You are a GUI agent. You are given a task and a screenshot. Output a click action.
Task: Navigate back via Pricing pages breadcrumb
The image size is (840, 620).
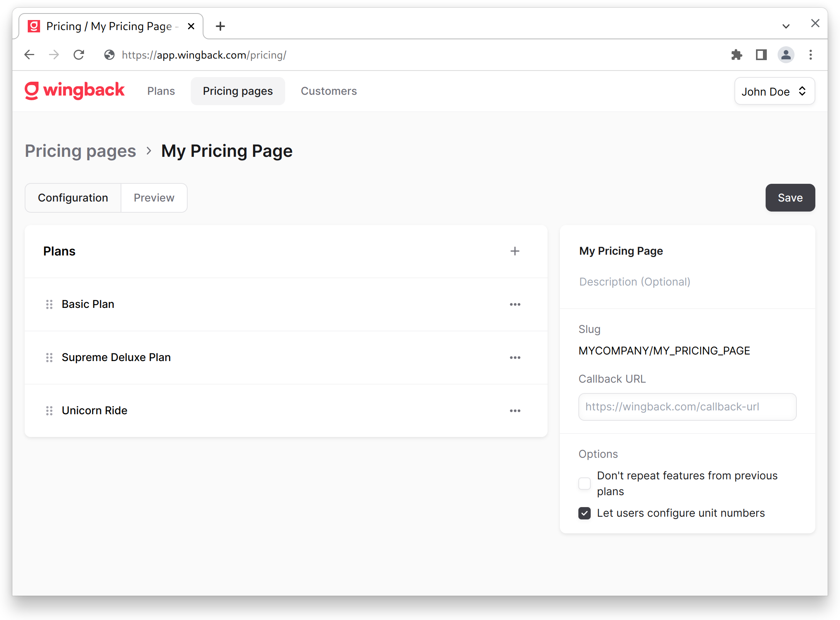(x=80, y=151)
